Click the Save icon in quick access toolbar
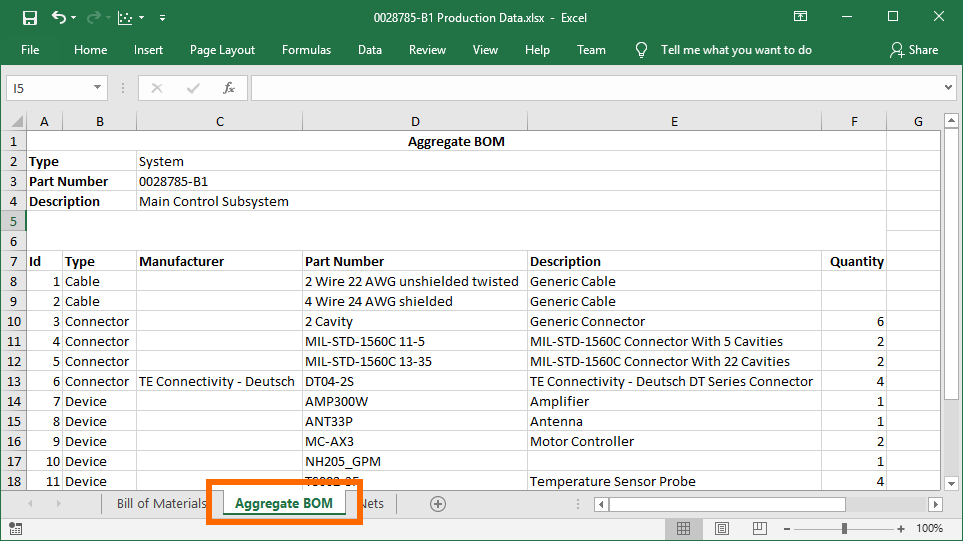 click(29, 17)
